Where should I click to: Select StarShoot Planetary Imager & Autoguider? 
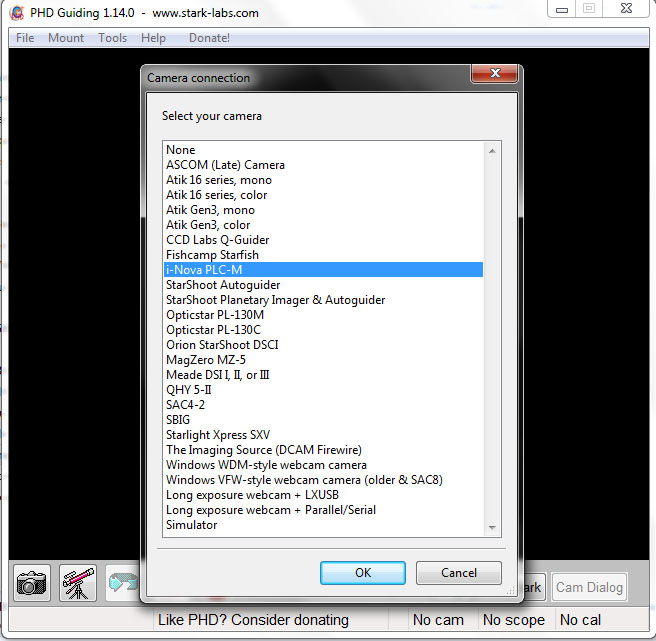[x=323, y=300]
